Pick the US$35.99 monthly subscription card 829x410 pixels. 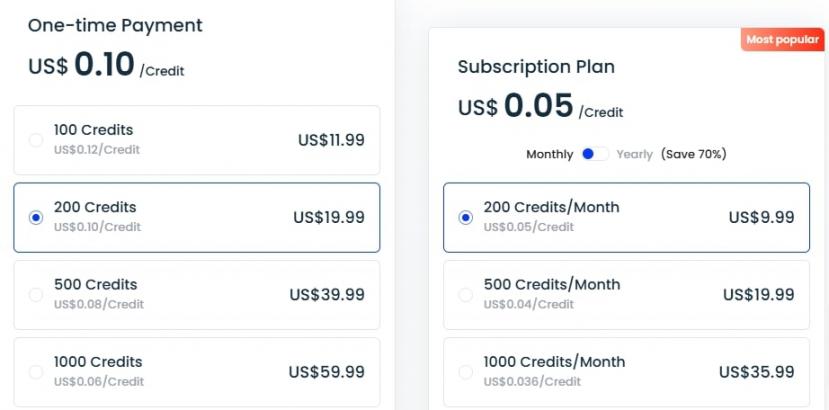(626, 372)
